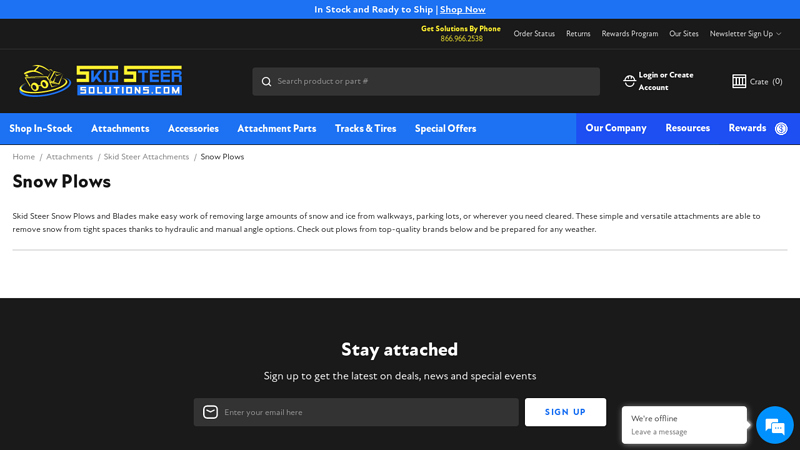Click the Order Status link
Screen dimensions: 800x450
click(534, 34)
